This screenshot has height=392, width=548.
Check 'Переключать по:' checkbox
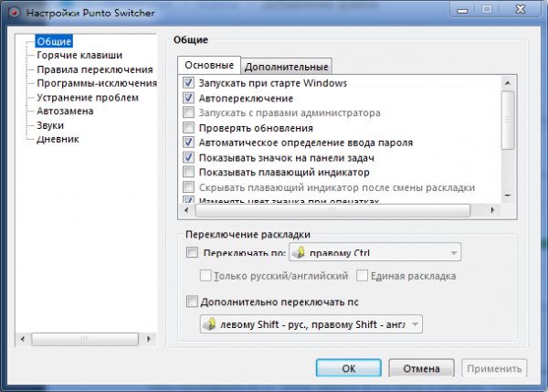(x=192, y=252)
